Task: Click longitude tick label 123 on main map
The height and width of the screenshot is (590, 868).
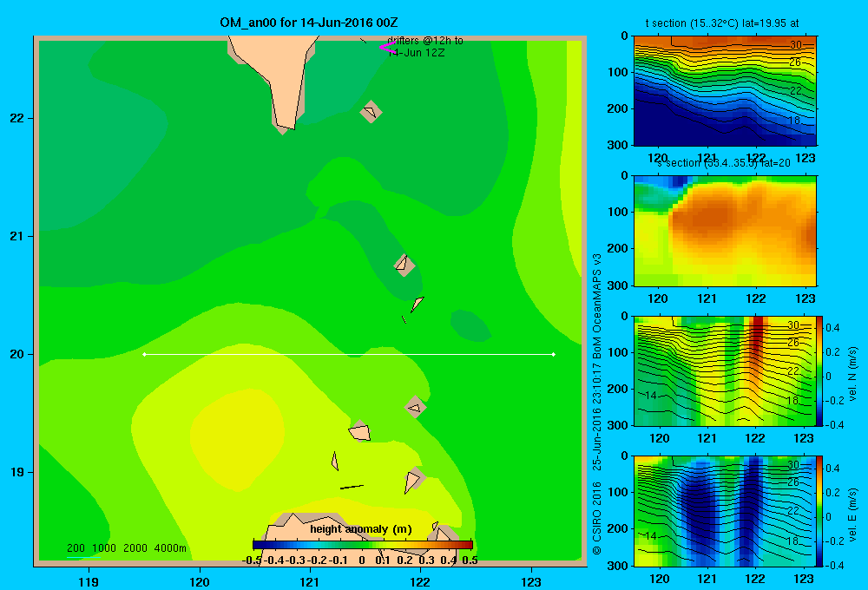Action: click(x=531, y=581)
